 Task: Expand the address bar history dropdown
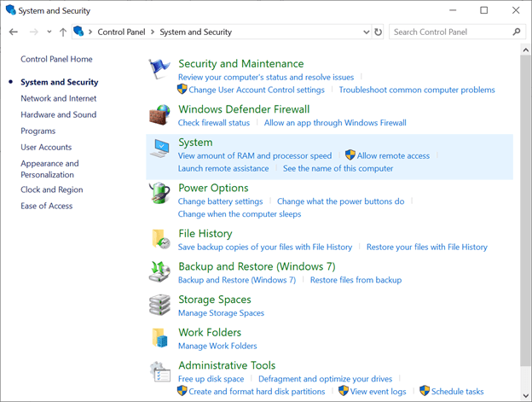coord(367,32)
